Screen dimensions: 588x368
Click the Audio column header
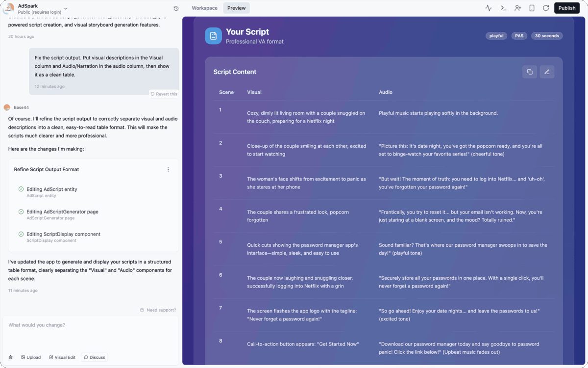tap(386, 92)
